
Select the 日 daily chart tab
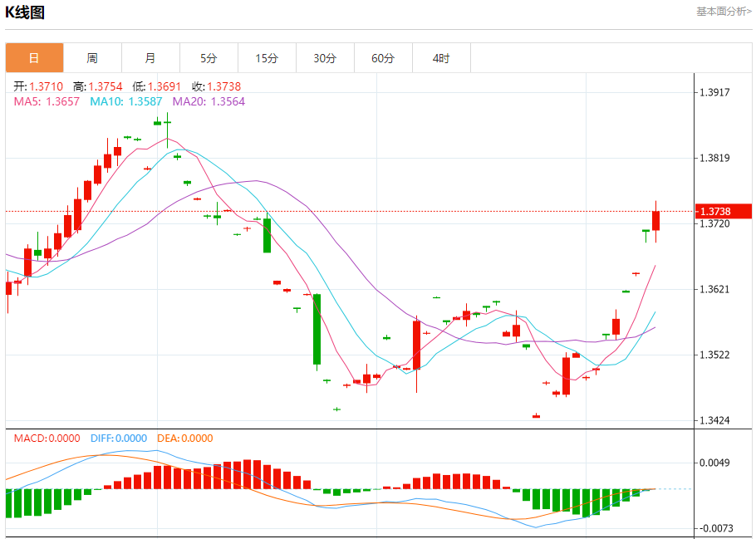pos(34,58)
